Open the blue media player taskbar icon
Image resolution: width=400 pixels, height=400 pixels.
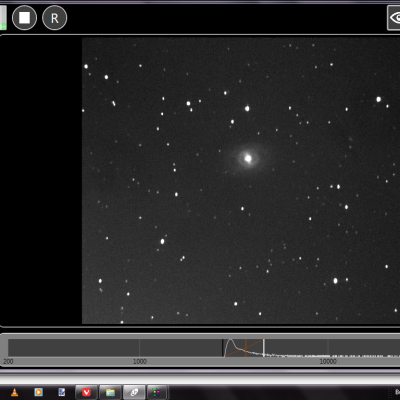pyautogui.click(x=39, y=392)
